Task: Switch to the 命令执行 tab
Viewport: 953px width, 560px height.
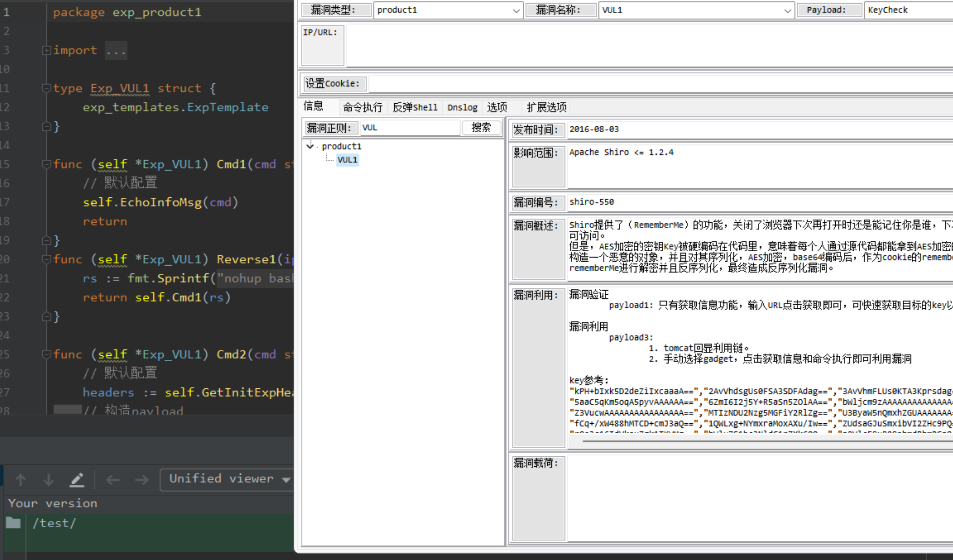Action: (x=362, y=107)
